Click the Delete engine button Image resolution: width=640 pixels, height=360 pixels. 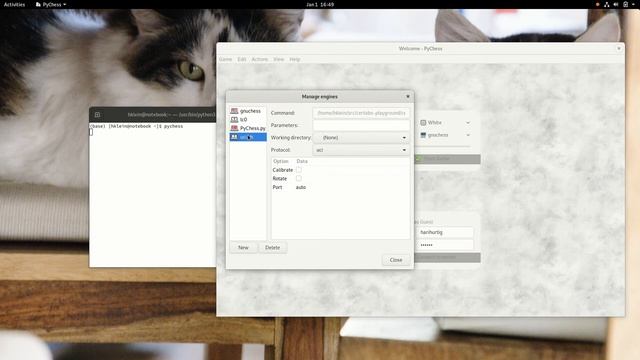[x=273, y=247]
